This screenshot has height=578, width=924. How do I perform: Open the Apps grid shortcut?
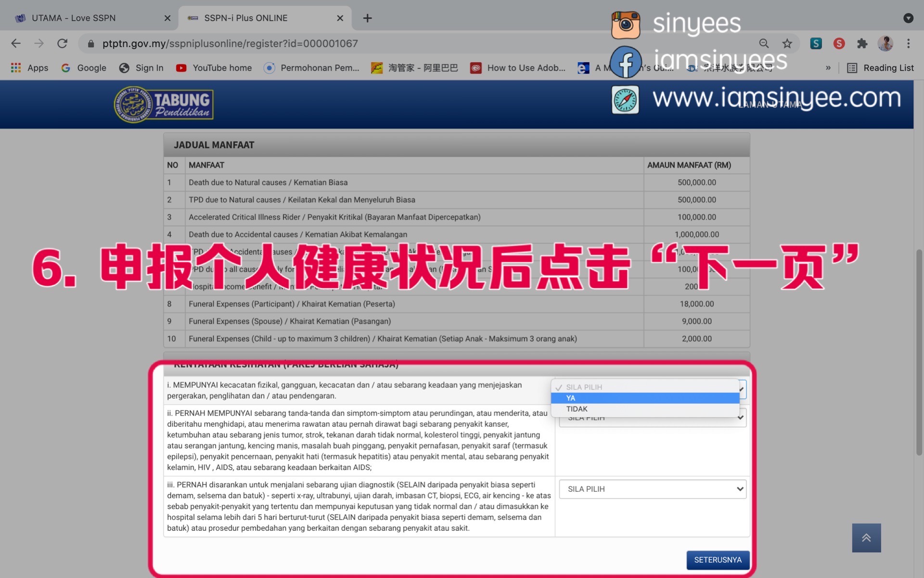pyautogui.click(x=29, y=68)
